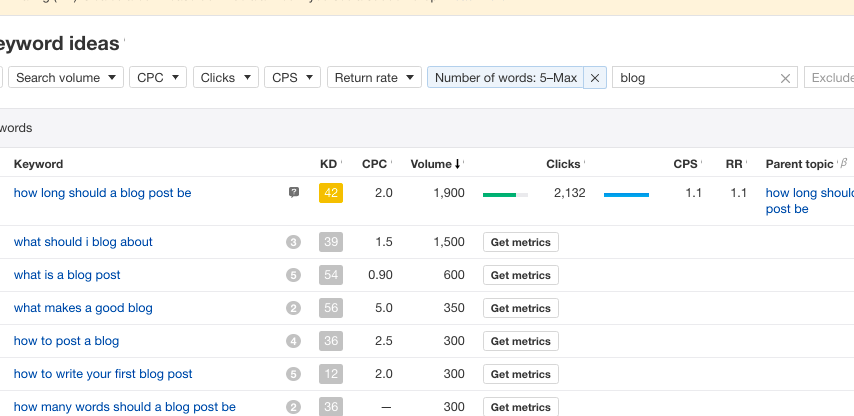The height and width of the screenshot is (416, 854).
Task: Click the blue clicks bar in first row
Action: click(x=626, y=194)
